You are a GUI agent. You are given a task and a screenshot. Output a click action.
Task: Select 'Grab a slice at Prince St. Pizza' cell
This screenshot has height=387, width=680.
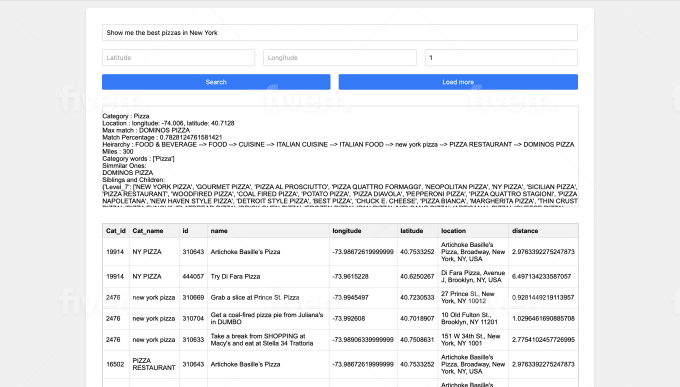[x=268, y=298]
